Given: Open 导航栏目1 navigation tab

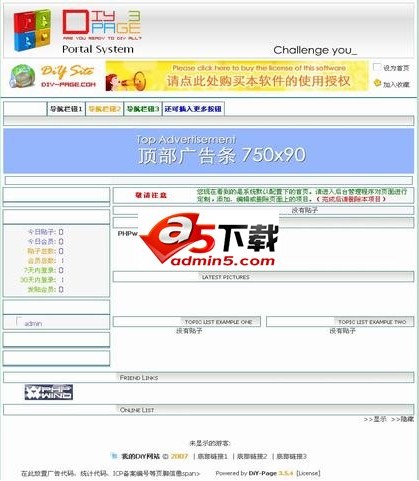Looking at the screenshot, I should click(x=66, y=109).
